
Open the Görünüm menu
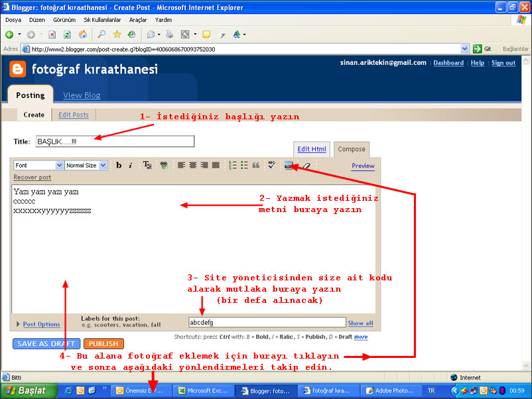coord(64,20)
